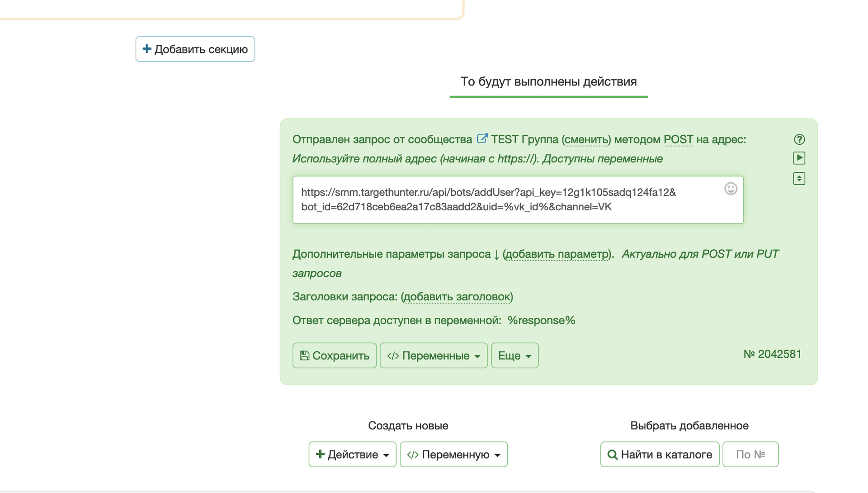Click добавить заголовок link
The height and width of the screenshot is (493, 868).
(457, 297)
